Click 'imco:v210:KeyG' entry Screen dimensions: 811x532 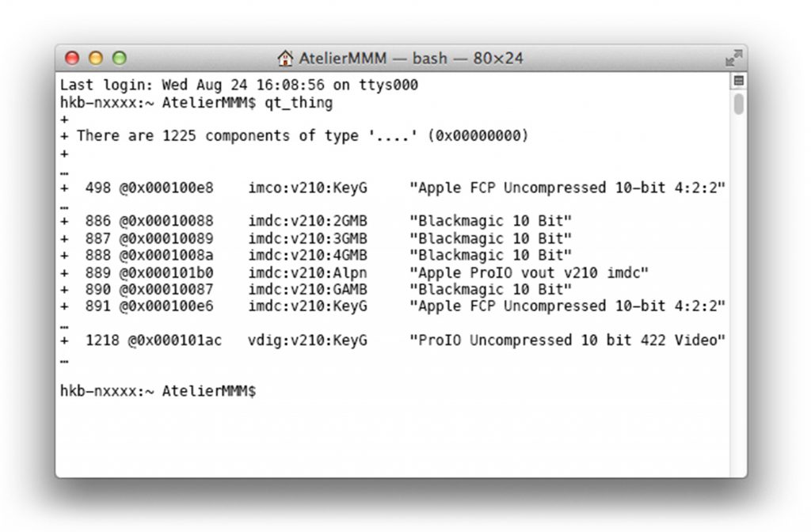pyautogui.click(x=308, y=188)
